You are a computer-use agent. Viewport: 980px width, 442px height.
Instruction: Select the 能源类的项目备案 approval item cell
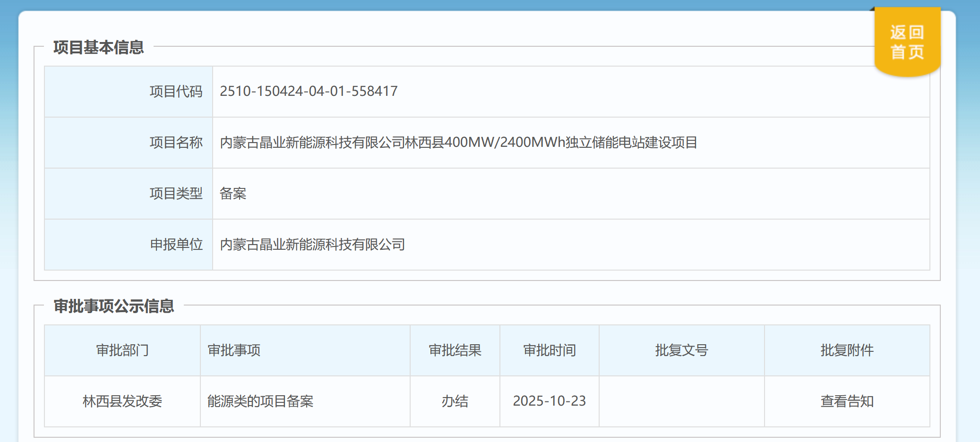(x=260, y=401)
